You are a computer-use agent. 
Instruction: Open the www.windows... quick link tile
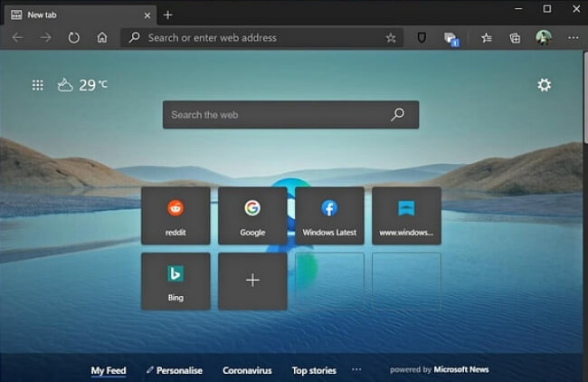(406, 215)
